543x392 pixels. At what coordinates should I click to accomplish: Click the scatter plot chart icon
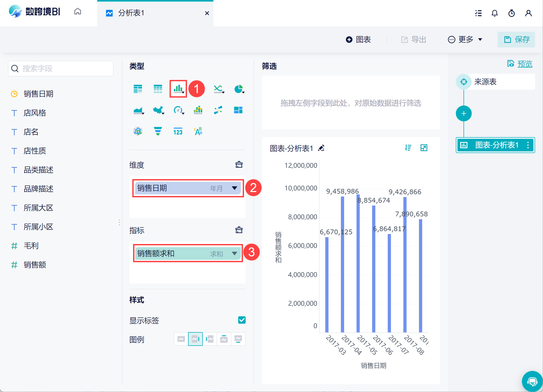coord(218,110)
